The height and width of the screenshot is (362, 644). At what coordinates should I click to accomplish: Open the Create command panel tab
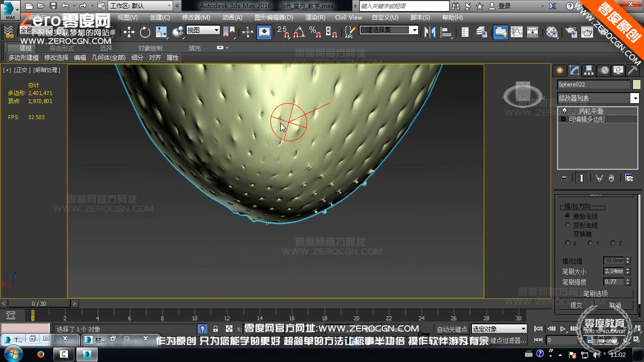tap(559, 70)
